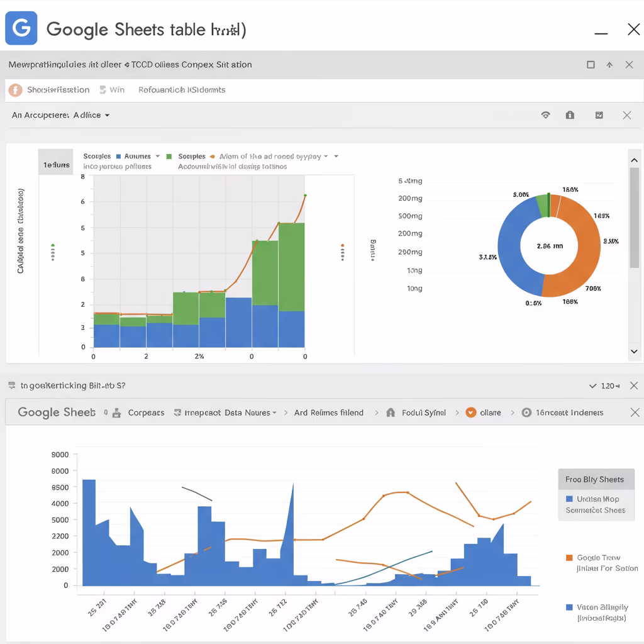The image size is (644, 644).
Task: Click the green Scorples legend swatch
Action: point(169,157)
